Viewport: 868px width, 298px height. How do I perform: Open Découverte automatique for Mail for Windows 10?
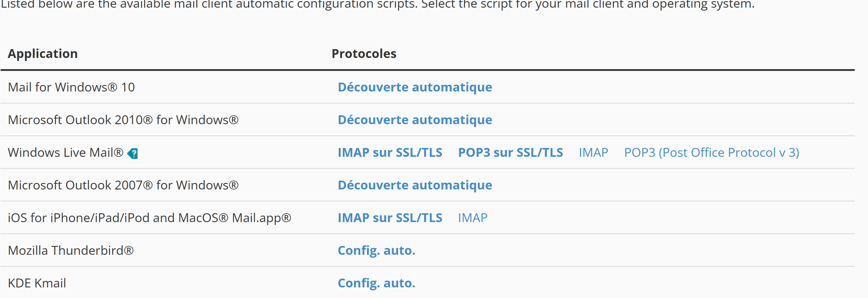pos(414,87)
